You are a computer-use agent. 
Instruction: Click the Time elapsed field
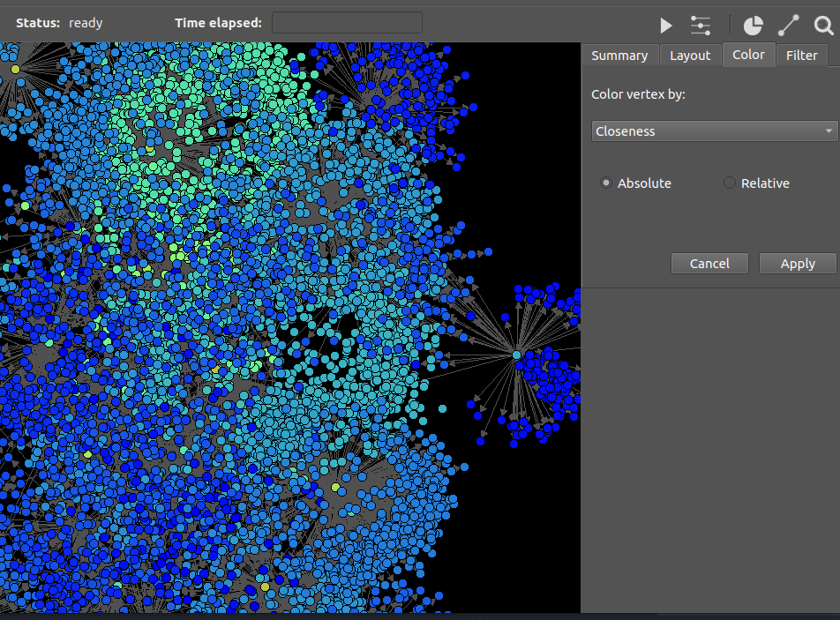pyautogui.click(x=347, y=23)
